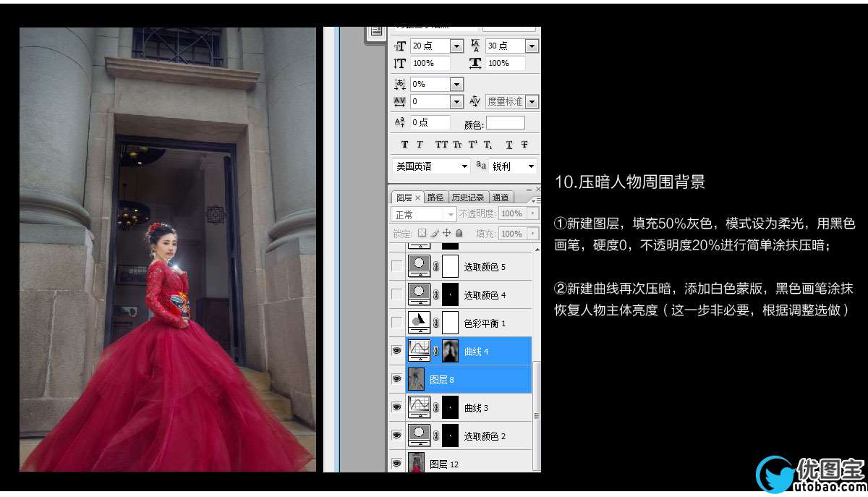Apply Faux Italic text style
The image size is (868, 497).
coord(420,145)
